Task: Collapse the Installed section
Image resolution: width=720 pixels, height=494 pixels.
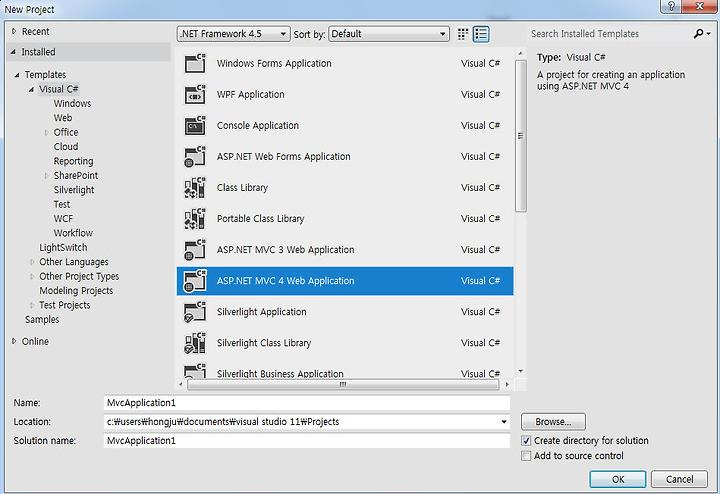Action: (x=13, y=52)
